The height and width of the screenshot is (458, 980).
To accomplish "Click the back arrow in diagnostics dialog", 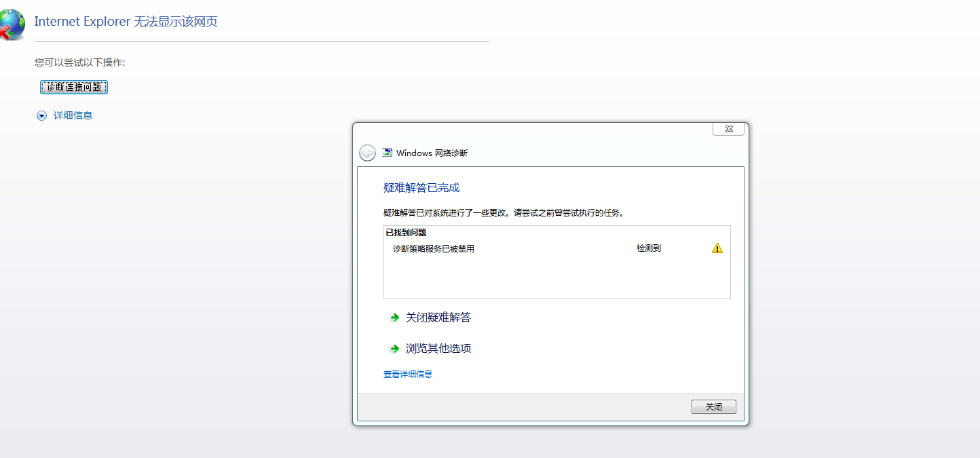I will click(367, 153).
